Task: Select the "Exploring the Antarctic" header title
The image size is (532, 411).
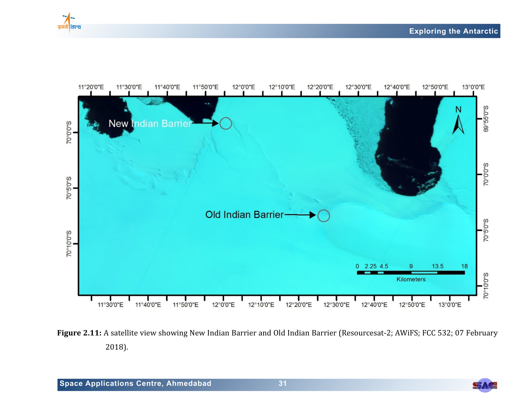Action: coord(453,31)
